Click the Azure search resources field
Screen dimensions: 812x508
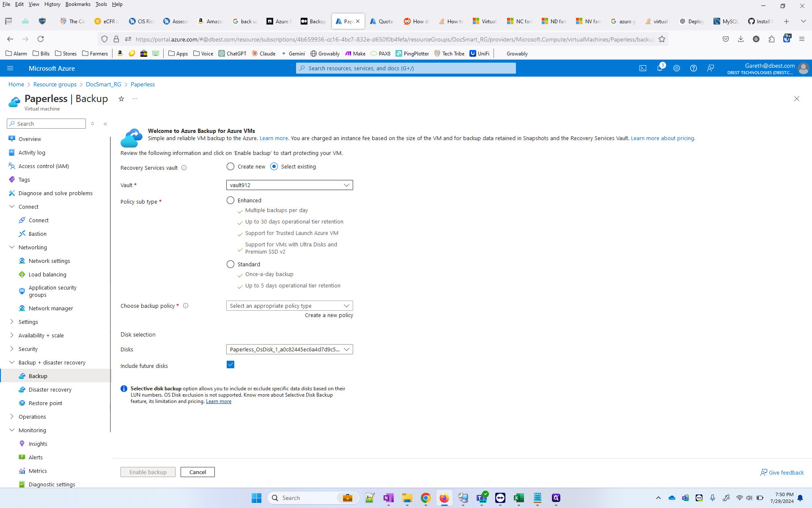[x=406, y=68]
